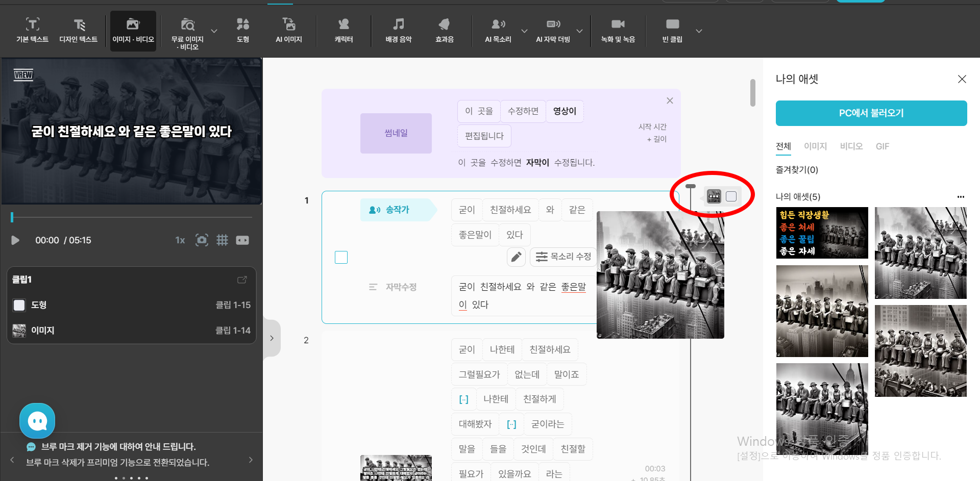Image resolution: width=980 pixels, height=481 pixels.
Task: Click the 썸네일 thumbnail button
Action: (x=396, y=133)
